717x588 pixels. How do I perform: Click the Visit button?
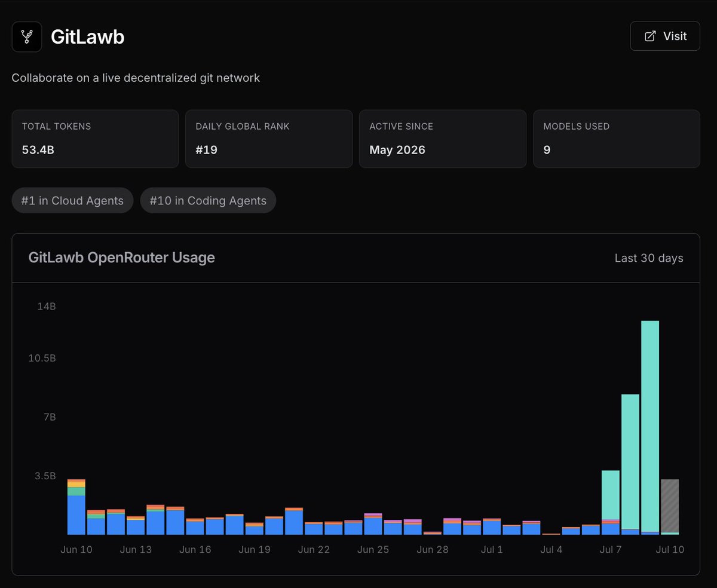click(x=665, y=36)
